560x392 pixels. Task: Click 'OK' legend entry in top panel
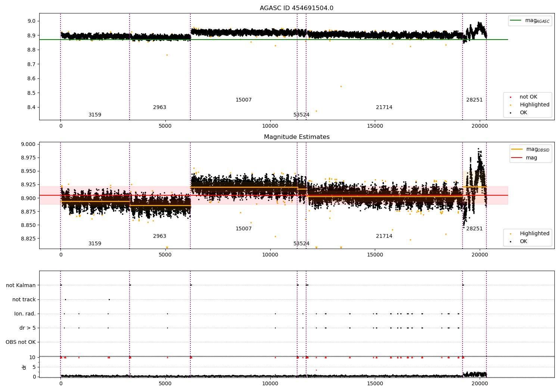(523, 113)
